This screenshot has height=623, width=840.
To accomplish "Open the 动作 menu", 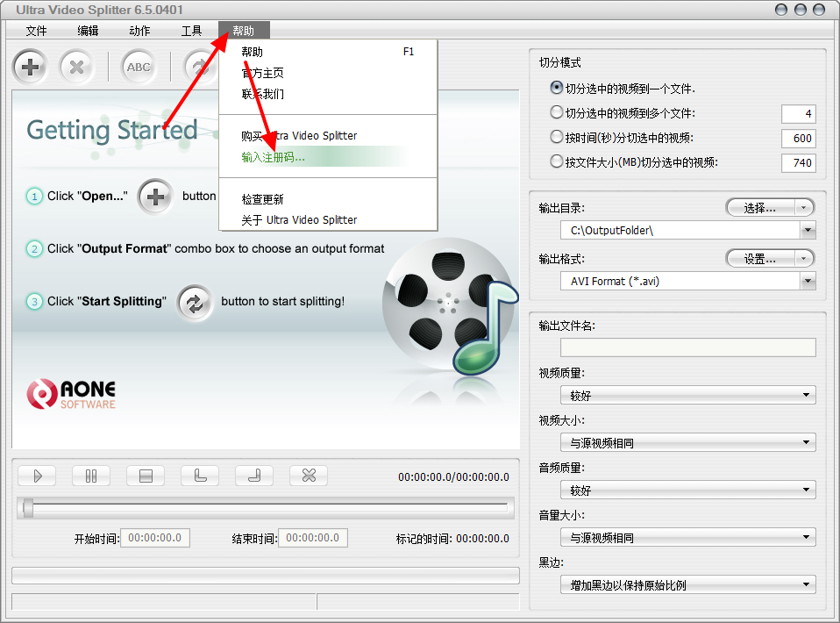I will pos(139,31).
